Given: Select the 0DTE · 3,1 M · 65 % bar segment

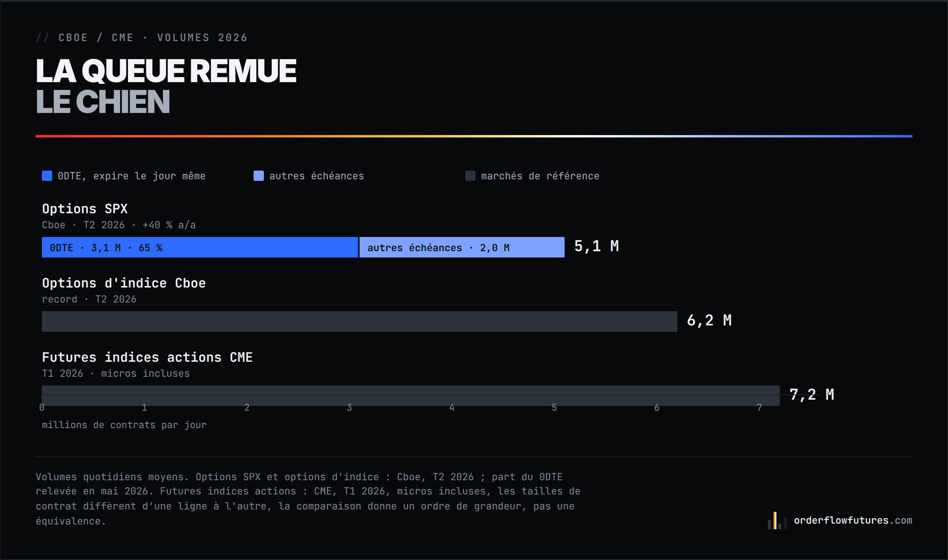Looking at the screenshot, I should (200, 247).
